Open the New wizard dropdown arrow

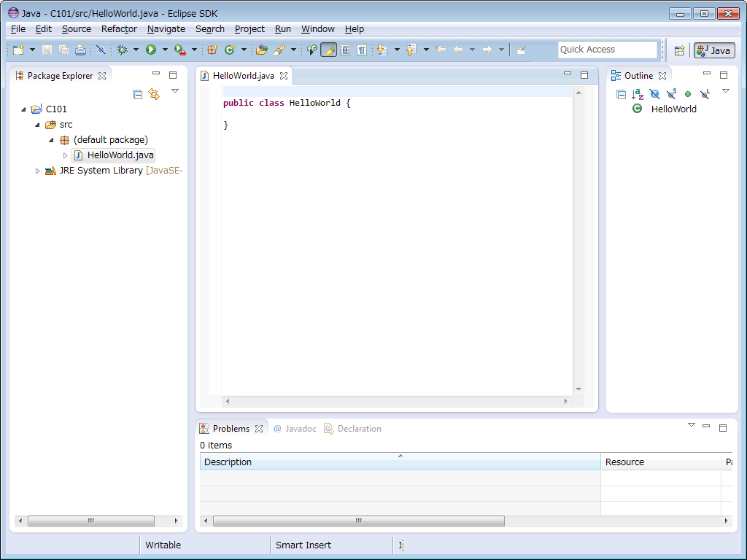point(32,50)
